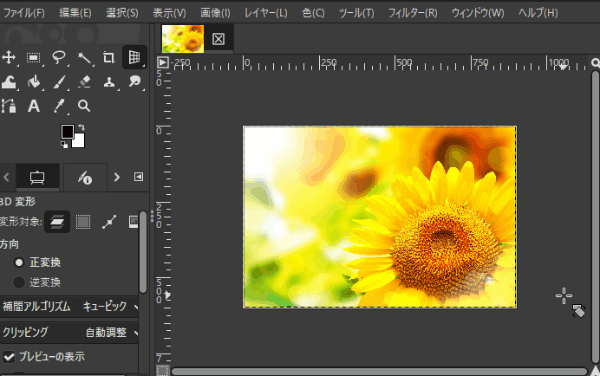Choose 逆変換 direction radio button
This screenshot has height=376, width=600.
click(18, 282)
